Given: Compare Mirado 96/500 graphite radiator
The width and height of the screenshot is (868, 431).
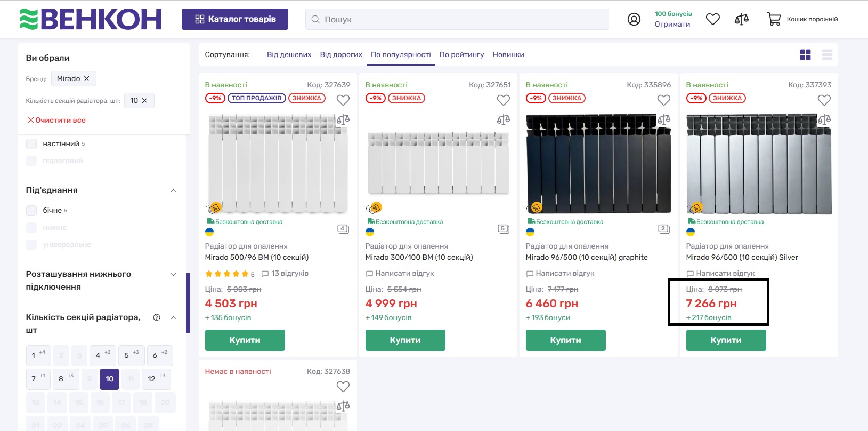Looking at the screenshot, I should [664, 119].
